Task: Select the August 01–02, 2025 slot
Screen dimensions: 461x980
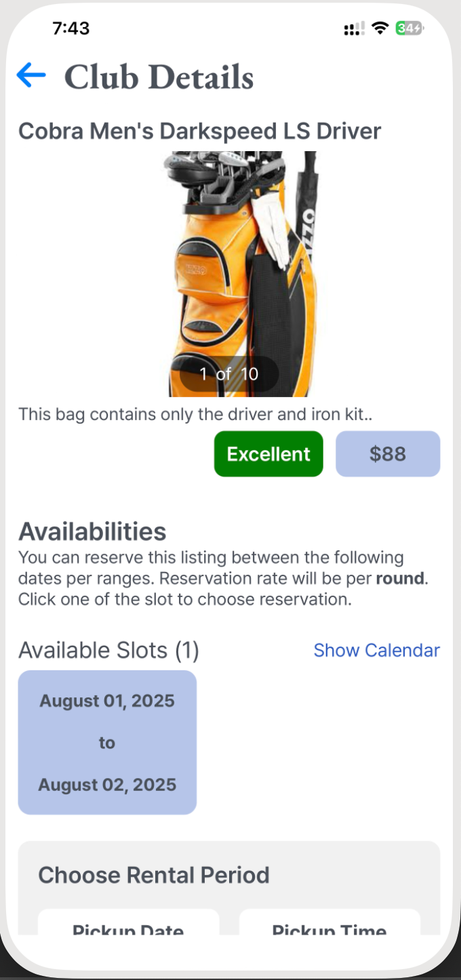Action: tap(107, 742)
